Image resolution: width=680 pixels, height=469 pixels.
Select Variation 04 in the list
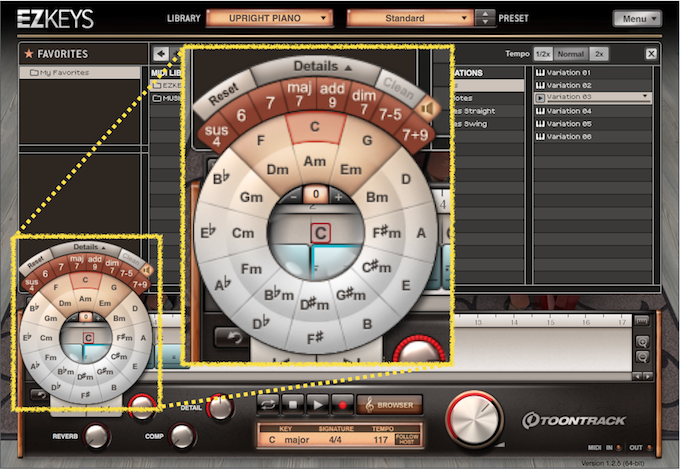tap(593, 111)
